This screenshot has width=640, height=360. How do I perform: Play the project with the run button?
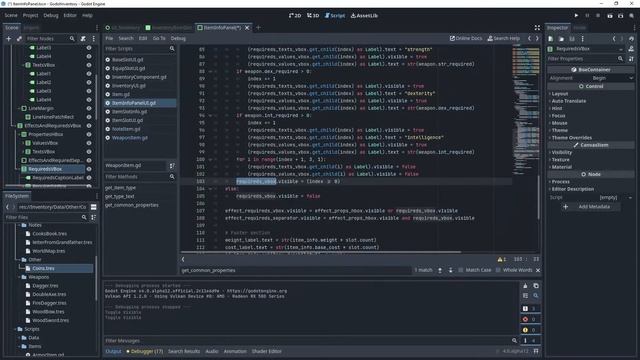tap(576, 16)
